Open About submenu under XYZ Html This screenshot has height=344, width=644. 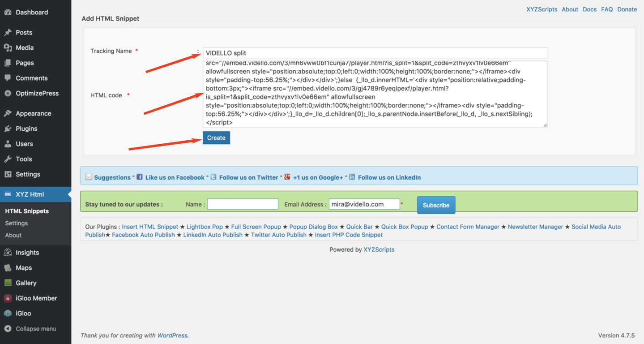(13, 235)
